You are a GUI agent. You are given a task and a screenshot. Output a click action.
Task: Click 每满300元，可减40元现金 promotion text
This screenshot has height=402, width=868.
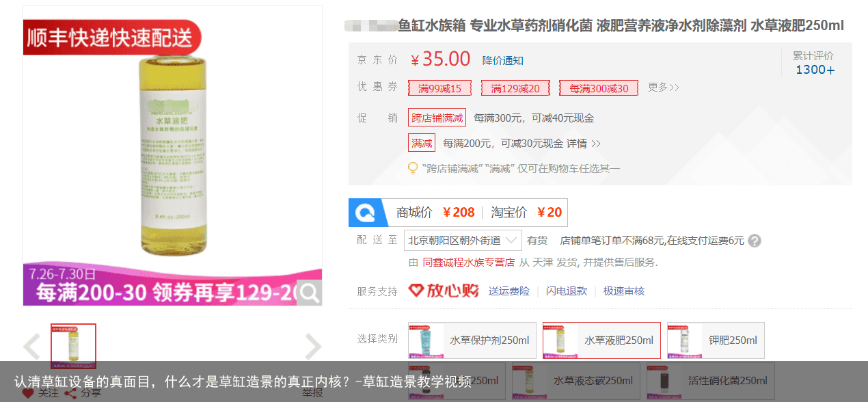tap(534, 118)
